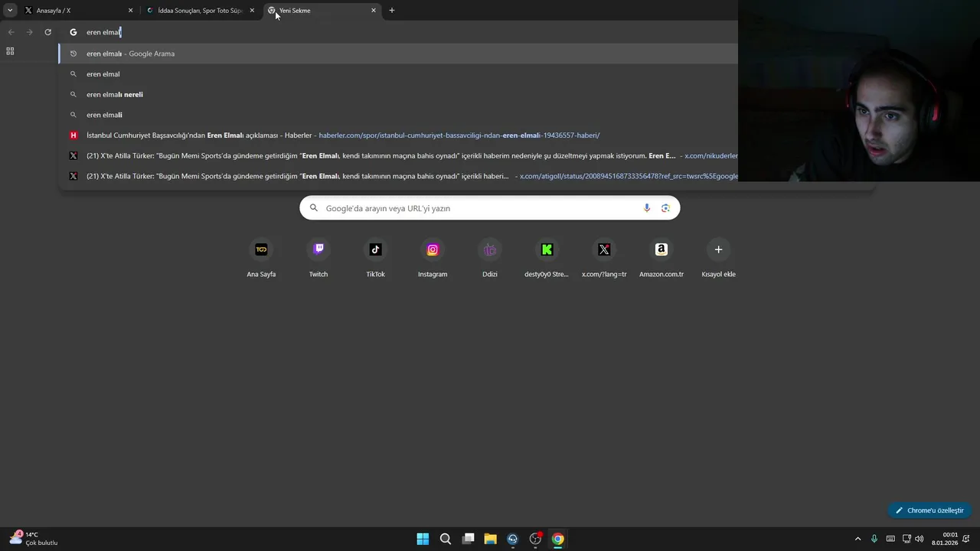Close the Yeni Sekme tab
Viewport: 980px width, 551px height.
[x=374, y=11]
